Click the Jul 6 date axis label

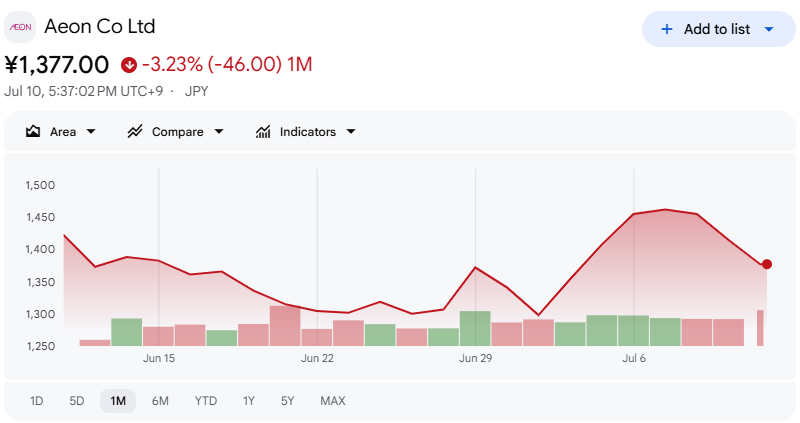[x=634, y=358]
